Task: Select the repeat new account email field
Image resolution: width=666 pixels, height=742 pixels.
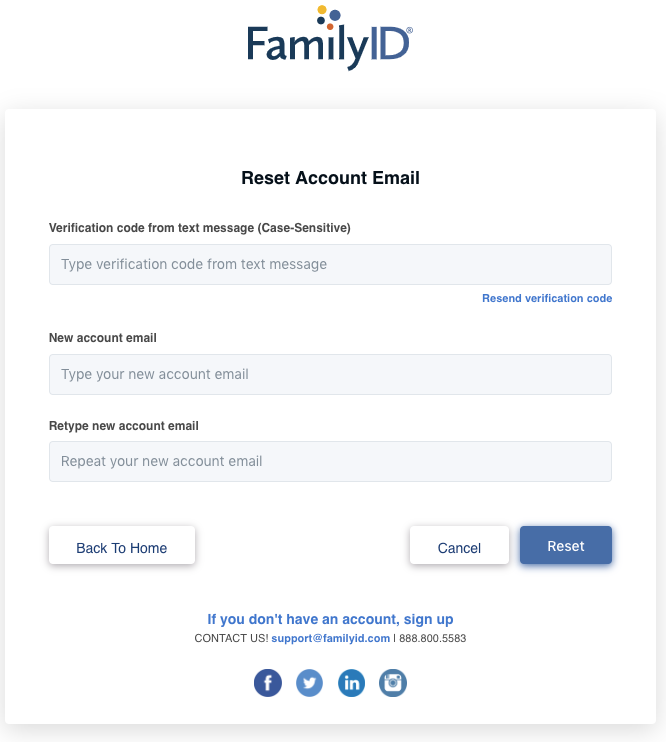Action: click(x=330, y=461)
